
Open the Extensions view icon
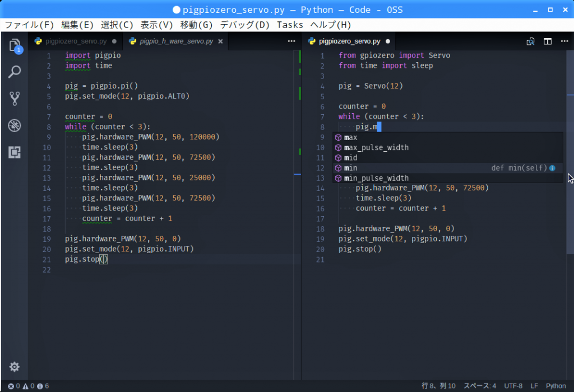pyautogui.click(x=15, y=152)
